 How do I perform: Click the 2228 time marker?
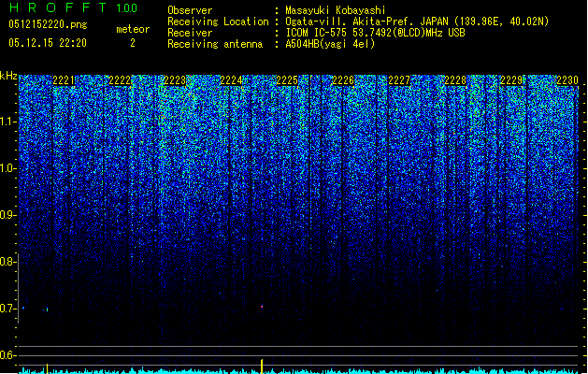click(455, 80)
